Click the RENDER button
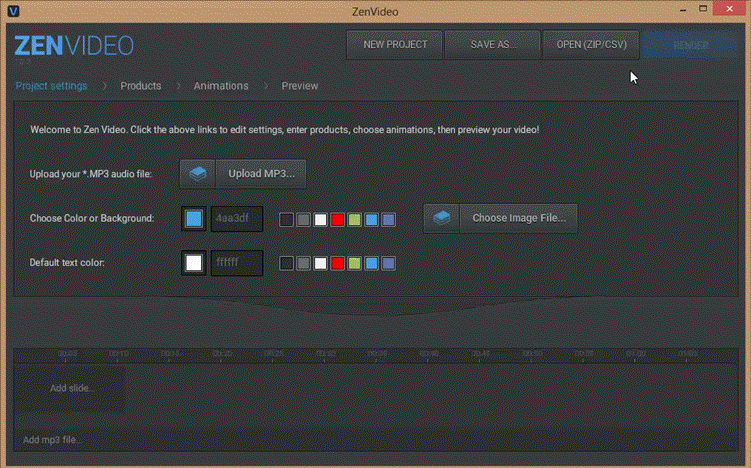 [690, 45]
